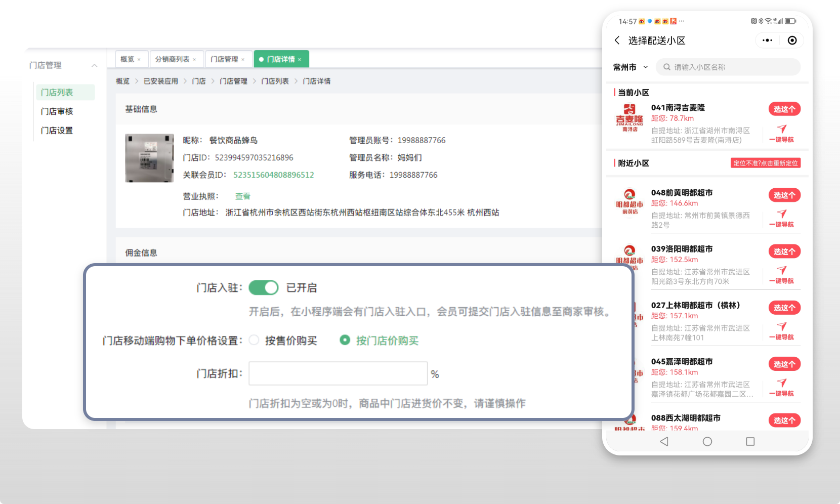Turn off the 门店入驻 switch
The image size is (840, 504).
(x=264, y=288)
